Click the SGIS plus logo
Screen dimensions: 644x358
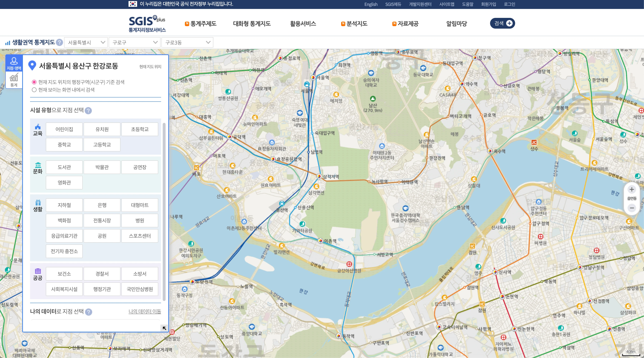[147, 24]
